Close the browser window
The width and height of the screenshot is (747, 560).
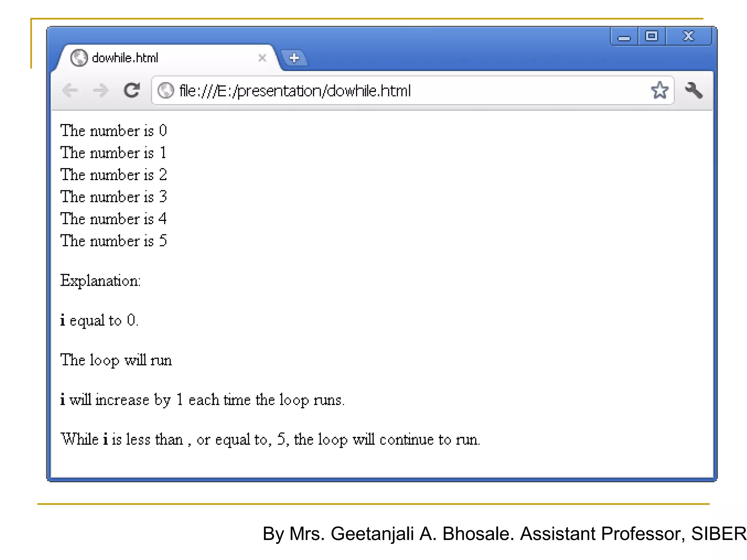tap(688, 36)
